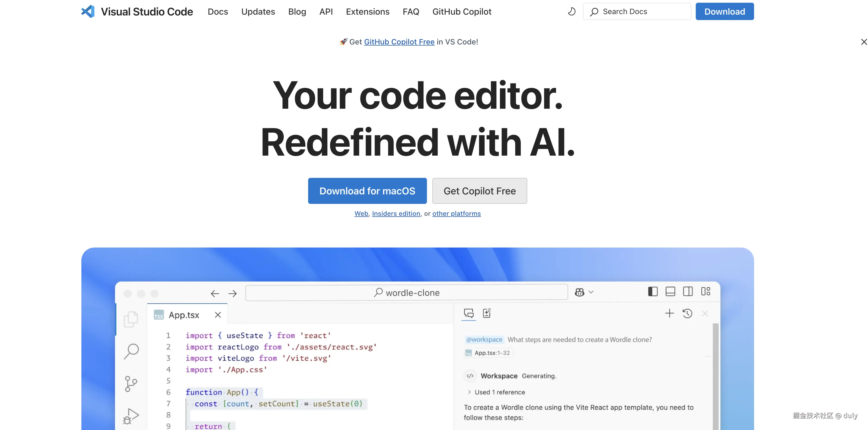
Task: Toggle the dark theme moon icon
Action: tap(572, 11)
